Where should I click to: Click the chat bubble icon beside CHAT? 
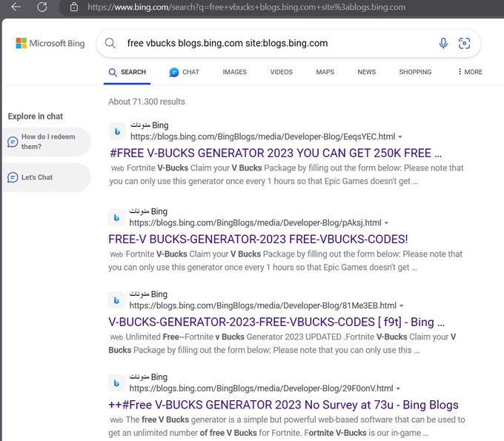[174, 73]
